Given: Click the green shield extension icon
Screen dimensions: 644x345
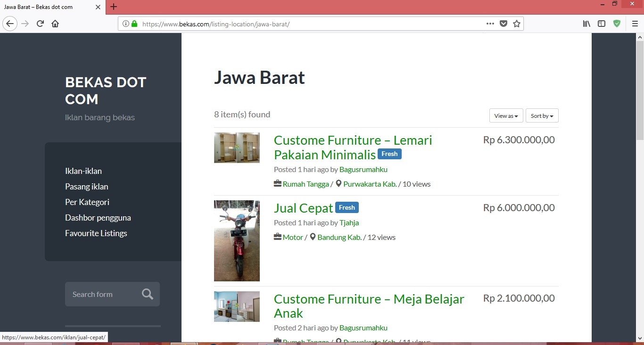Looking at the screenshot, I should click(x=617, y=24).
